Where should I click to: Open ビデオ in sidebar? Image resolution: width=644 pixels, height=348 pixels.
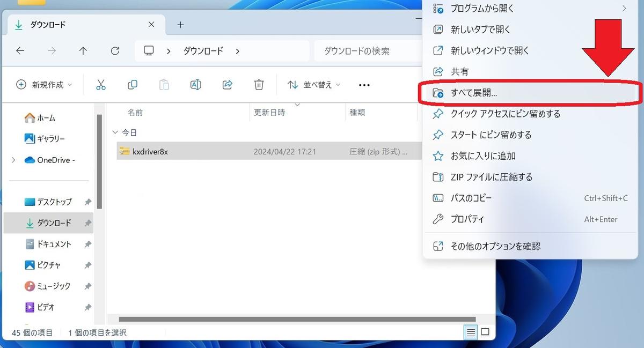pos(40,308)
